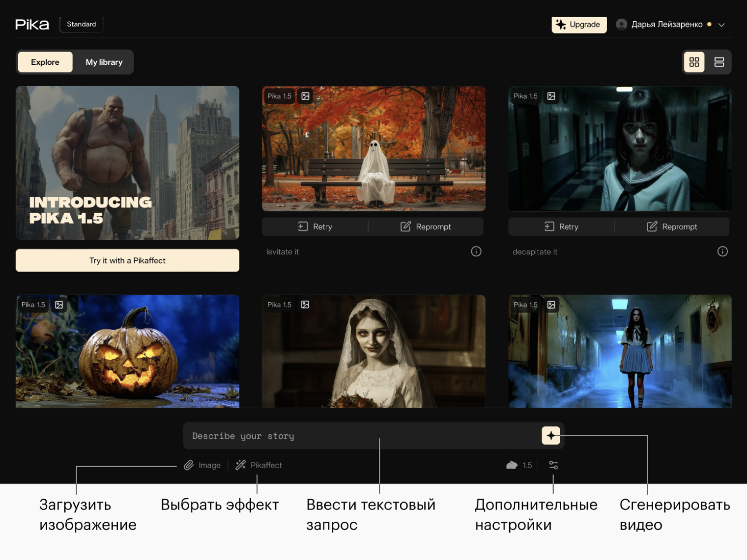Open the girl in blue foggy hallway video
The image size is (747, 560).
coord(620,351)
